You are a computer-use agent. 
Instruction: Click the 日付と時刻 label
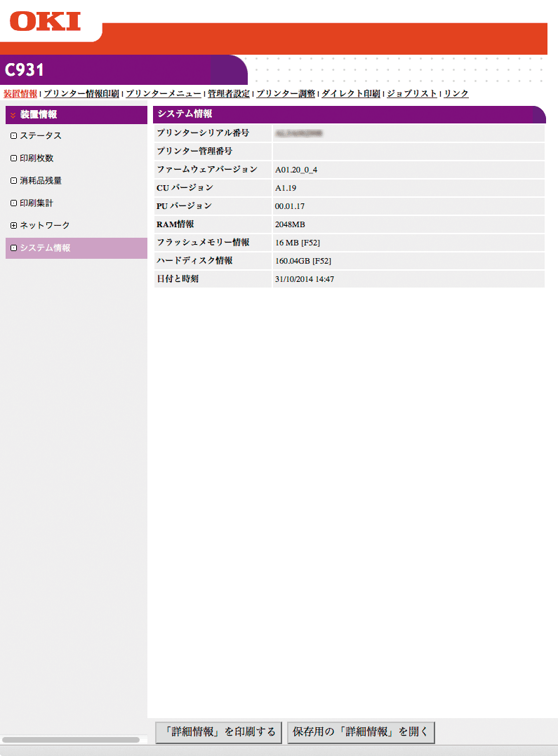tap(178, 279)
